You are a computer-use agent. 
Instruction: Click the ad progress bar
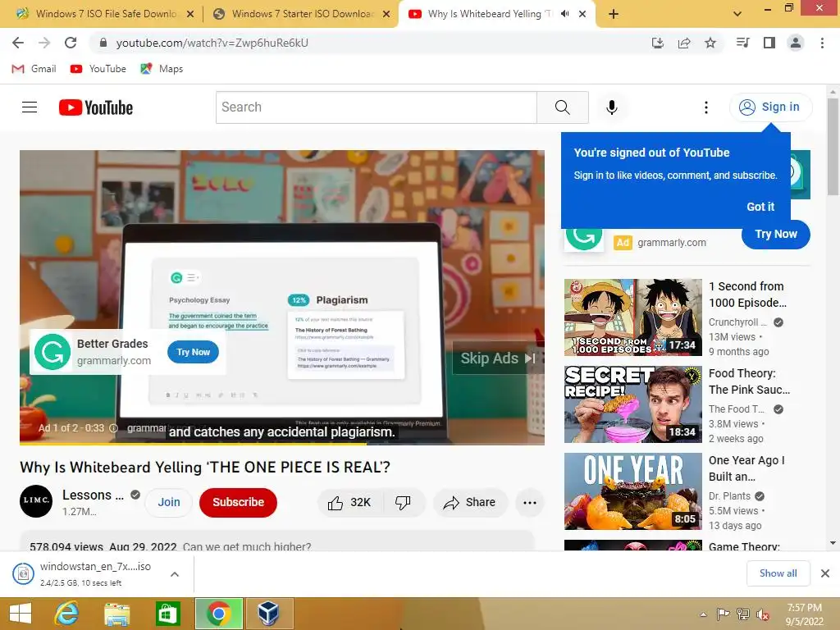point(282,444)
